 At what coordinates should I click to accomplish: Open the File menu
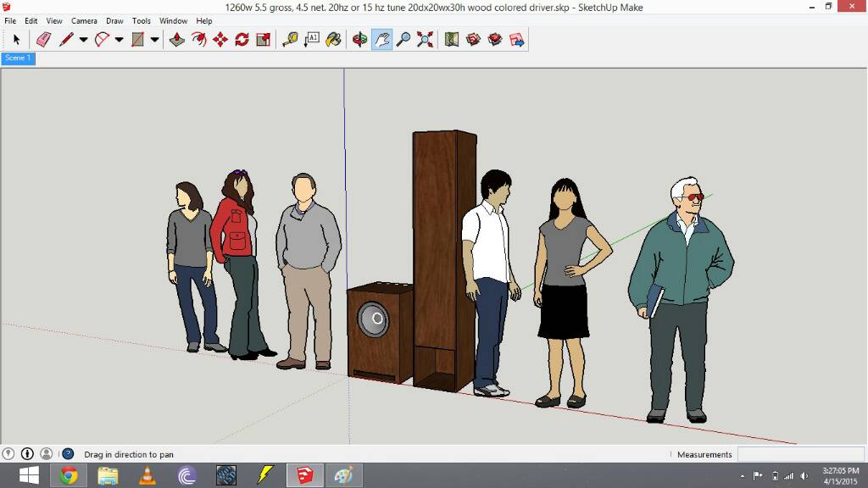(x=10, y=20)
